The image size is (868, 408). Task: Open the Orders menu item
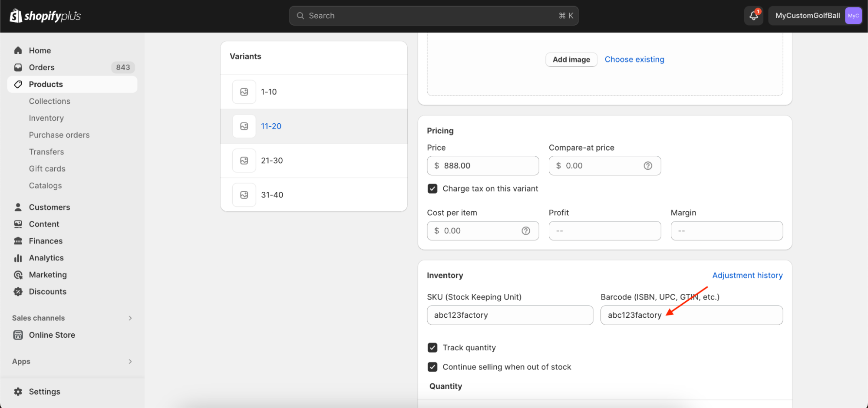[x=42, y=67]
